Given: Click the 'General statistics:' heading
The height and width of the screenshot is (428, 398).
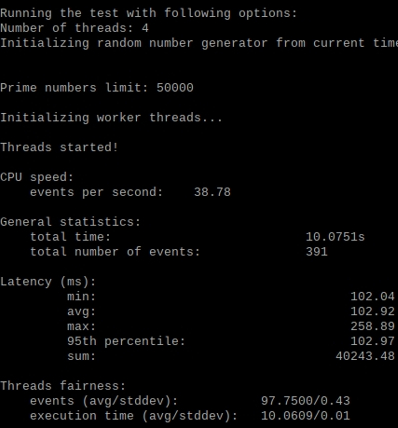Looking at the screenshot, I should [x=70, y=222].
